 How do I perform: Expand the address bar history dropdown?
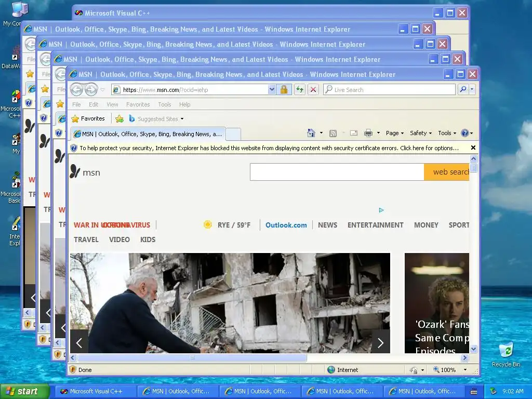(272, 89)
